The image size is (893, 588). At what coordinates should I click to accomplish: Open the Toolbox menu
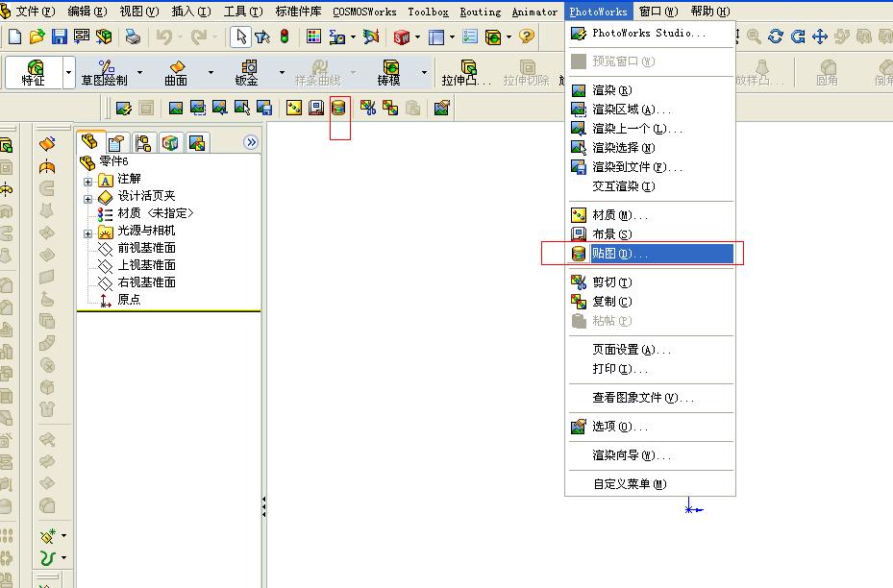429,12
